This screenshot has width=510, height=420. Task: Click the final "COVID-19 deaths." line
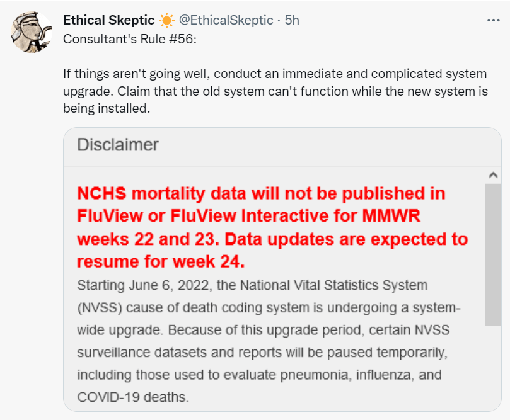(133, 397)
